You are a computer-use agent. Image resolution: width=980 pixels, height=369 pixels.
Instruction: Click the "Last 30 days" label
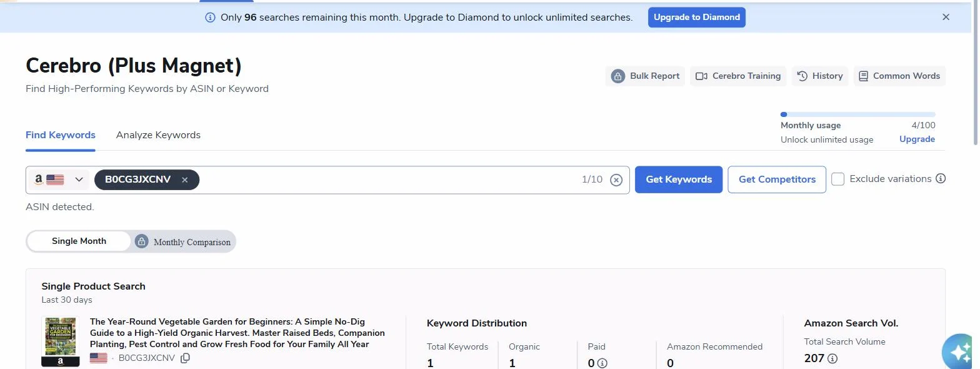pos(67,300)
